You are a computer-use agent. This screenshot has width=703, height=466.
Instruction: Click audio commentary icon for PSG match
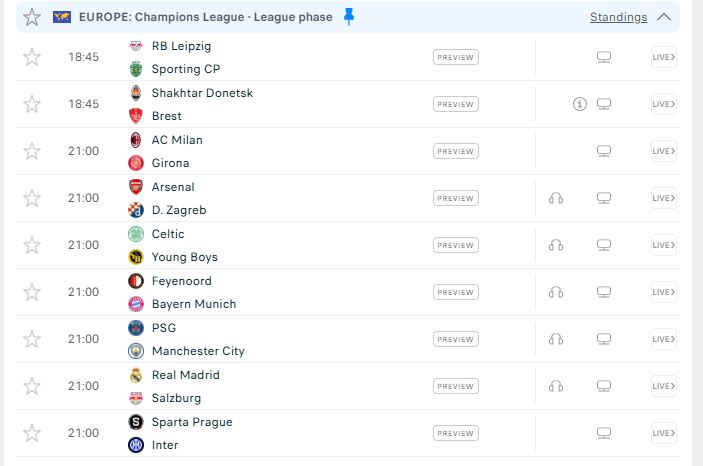tap(555, 339)
